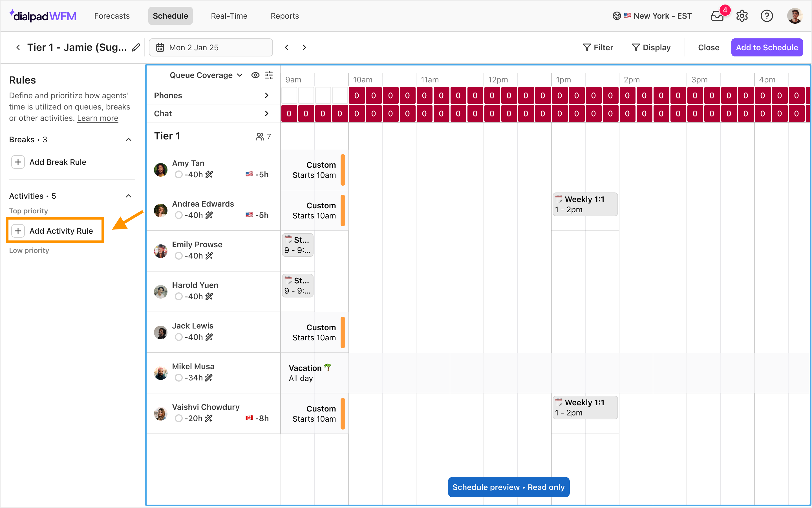
Task: Select Vaishvi Chowdury's hours radio circle
Action: tap(178, 418)
